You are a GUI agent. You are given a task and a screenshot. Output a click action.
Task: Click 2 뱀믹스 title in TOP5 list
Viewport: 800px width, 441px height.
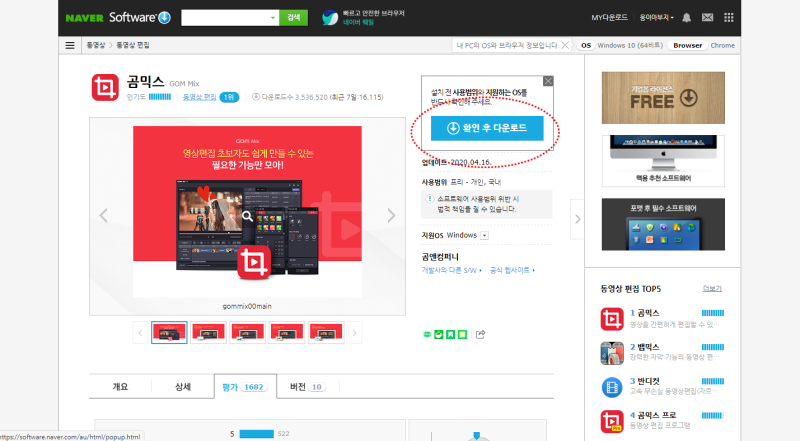coord(644,347)
